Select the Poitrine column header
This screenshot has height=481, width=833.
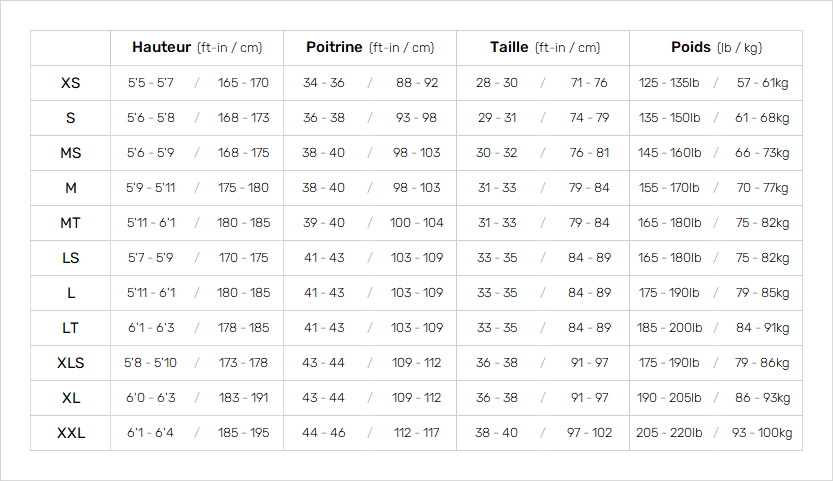coord(370,47)
